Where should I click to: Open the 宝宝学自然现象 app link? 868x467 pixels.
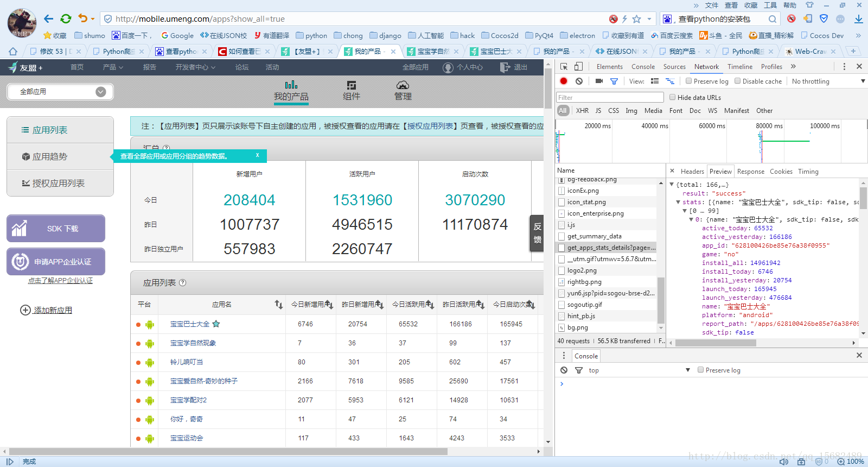click(x=193, y=343)
